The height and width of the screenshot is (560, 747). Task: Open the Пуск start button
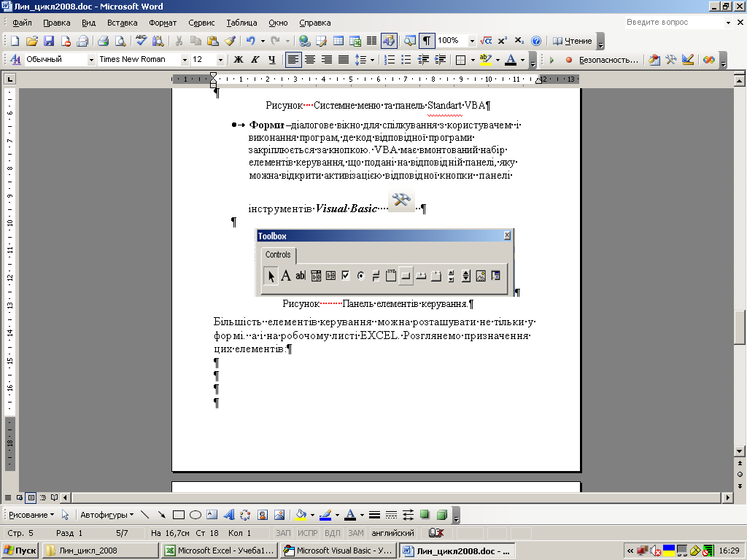point(20,551)
